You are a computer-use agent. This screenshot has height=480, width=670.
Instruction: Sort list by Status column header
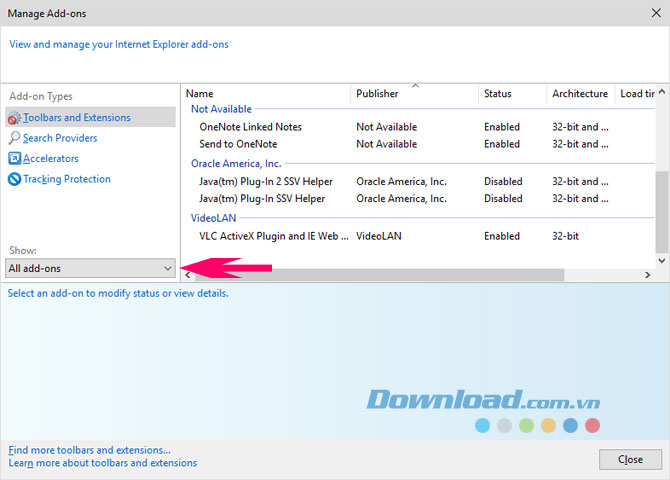pos(512,94)
